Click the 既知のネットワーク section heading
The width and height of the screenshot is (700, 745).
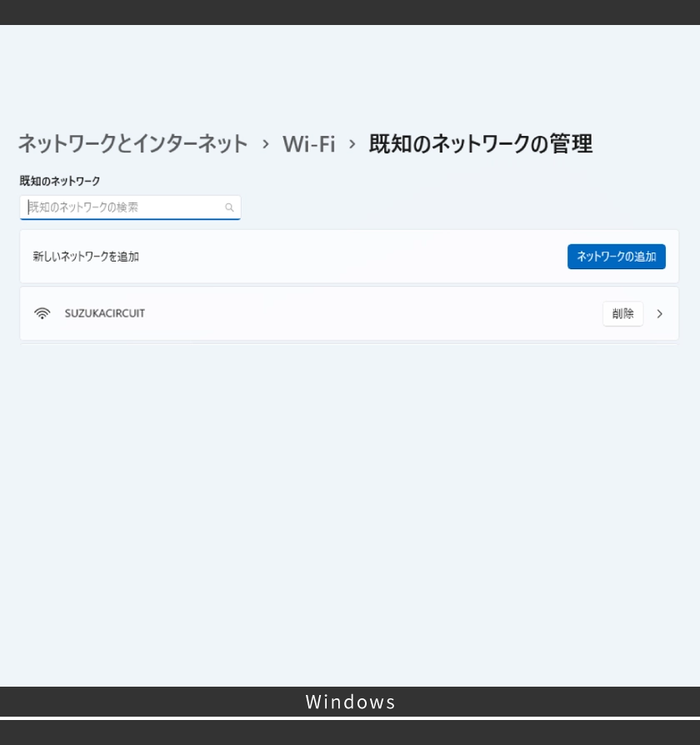[60, 180]
